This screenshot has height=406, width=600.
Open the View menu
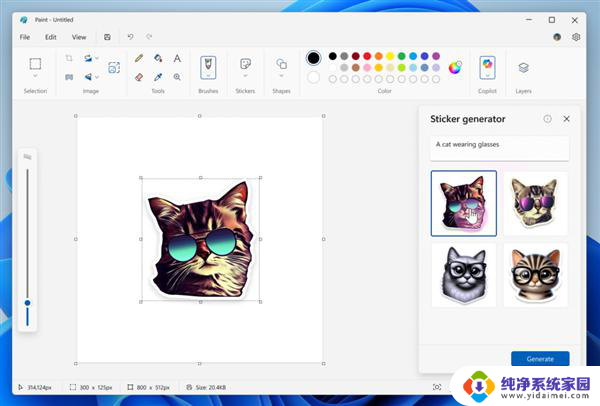point(79,37)
